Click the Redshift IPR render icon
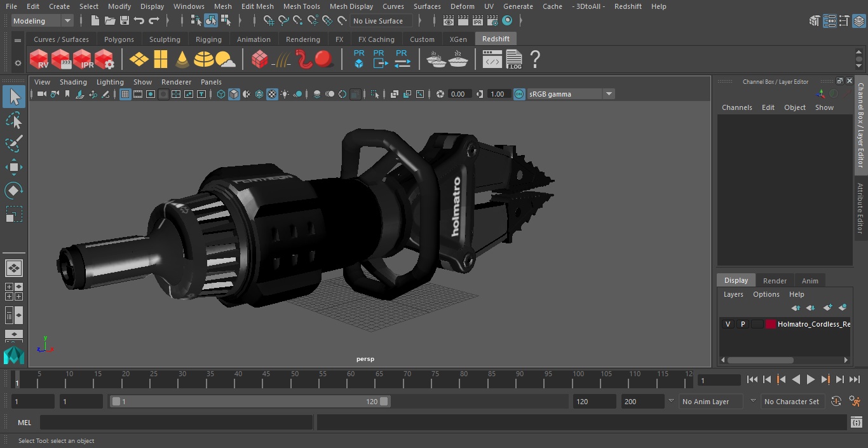The width and height of the screenshot is (868, 448). pyautogui.click(x=83, y=60)
